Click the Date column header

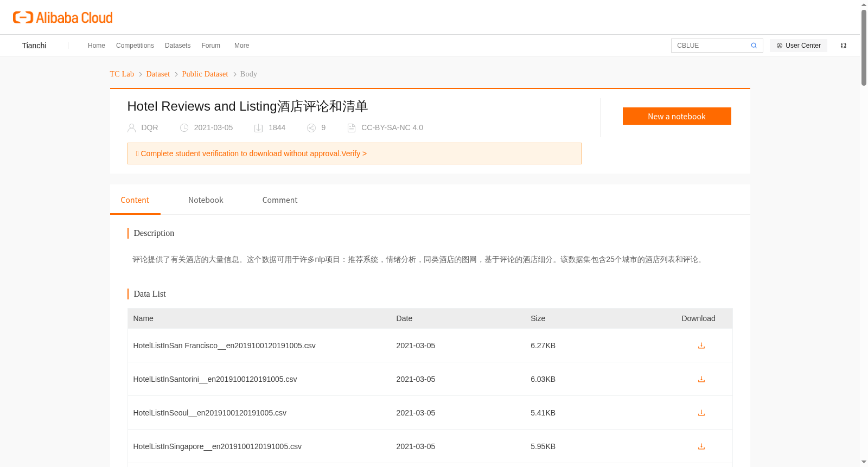[404, 318]
